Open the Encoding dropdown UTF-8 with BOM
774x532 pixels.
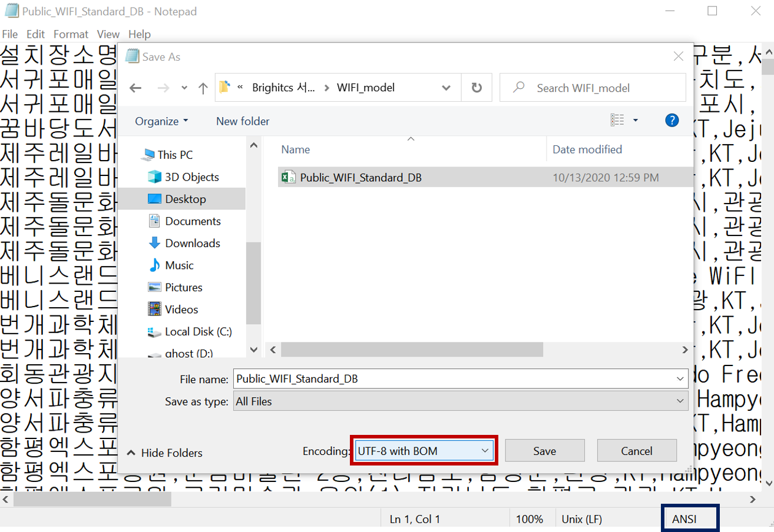424,451
